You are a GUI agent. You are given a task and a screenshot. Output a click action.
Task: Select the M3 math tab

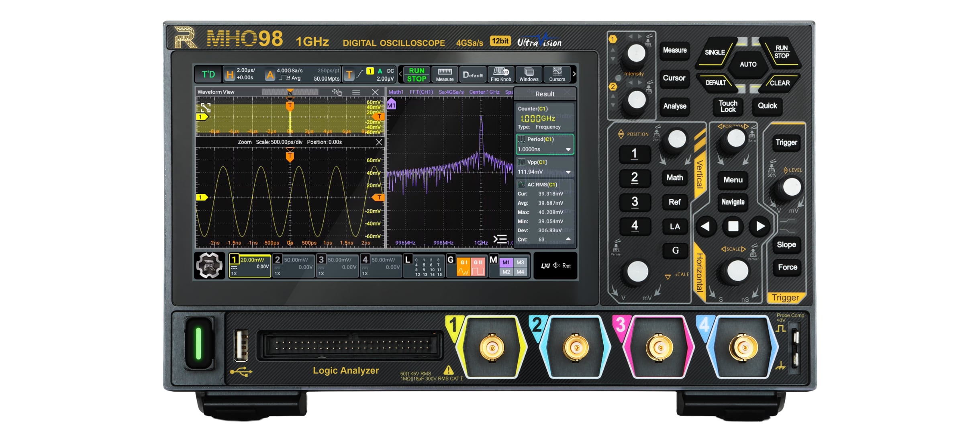click(520, 262)
